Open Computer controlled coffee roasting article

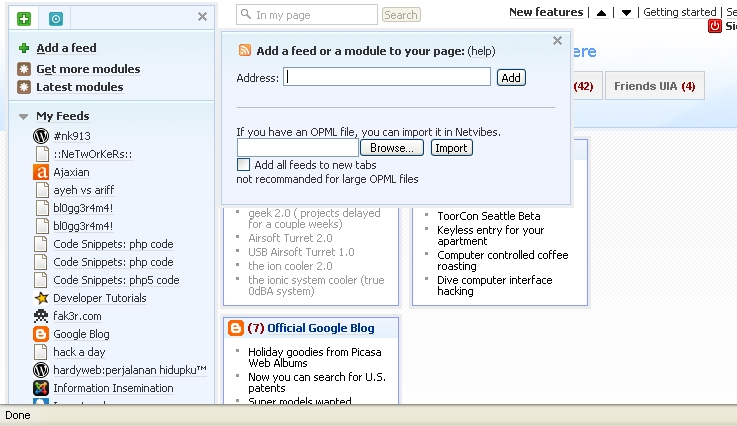502,260
